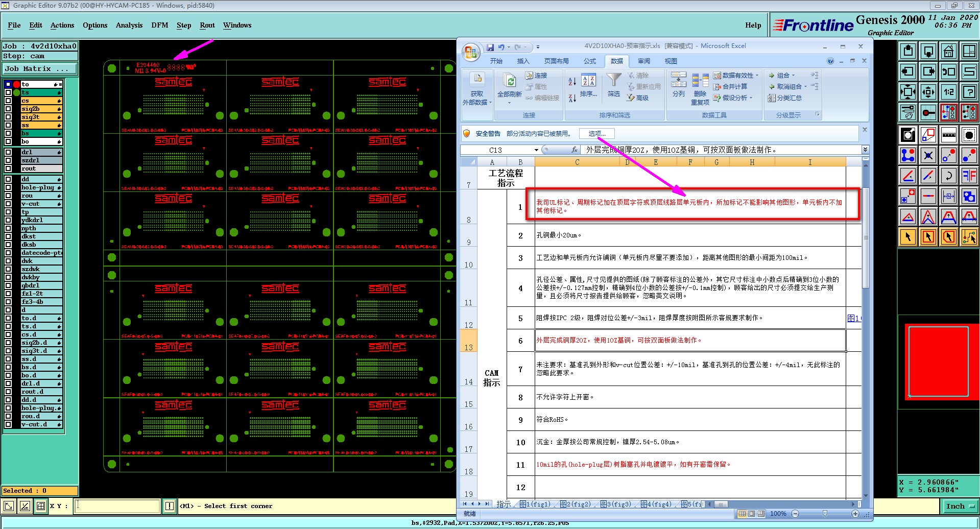
Task: Toggle checkbox for layer v-cut
Action: pos(8,204)
